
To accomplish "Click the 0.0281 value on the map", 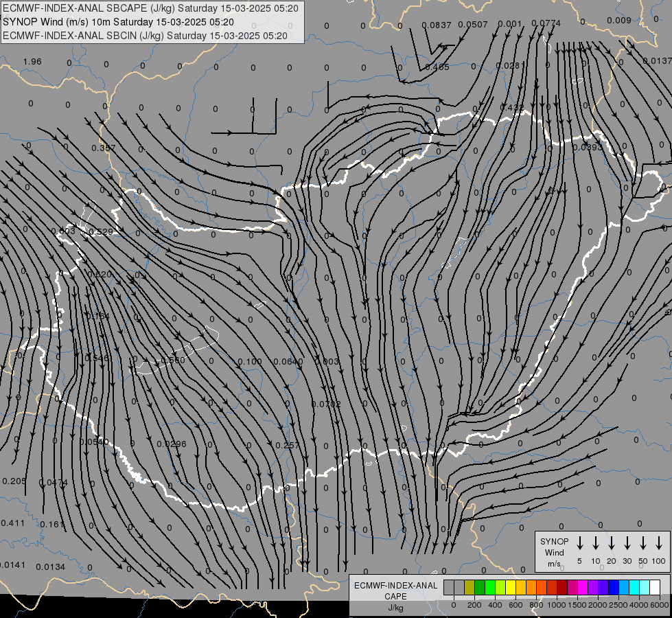I will click(511, 66).
